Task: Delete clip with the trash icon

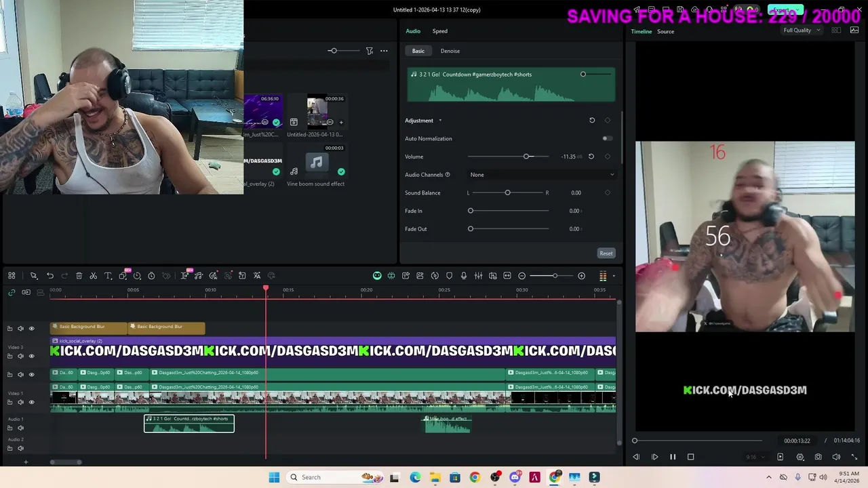Action: pyautogui.click(x=79, y=276)
